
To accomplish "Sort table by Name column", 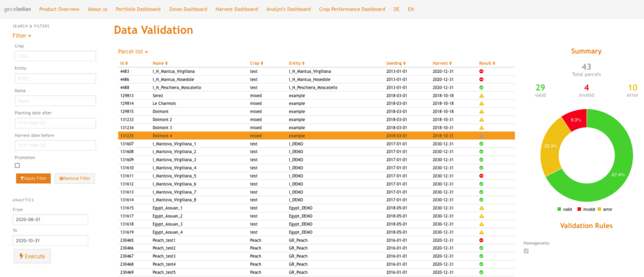I will 160,64.
